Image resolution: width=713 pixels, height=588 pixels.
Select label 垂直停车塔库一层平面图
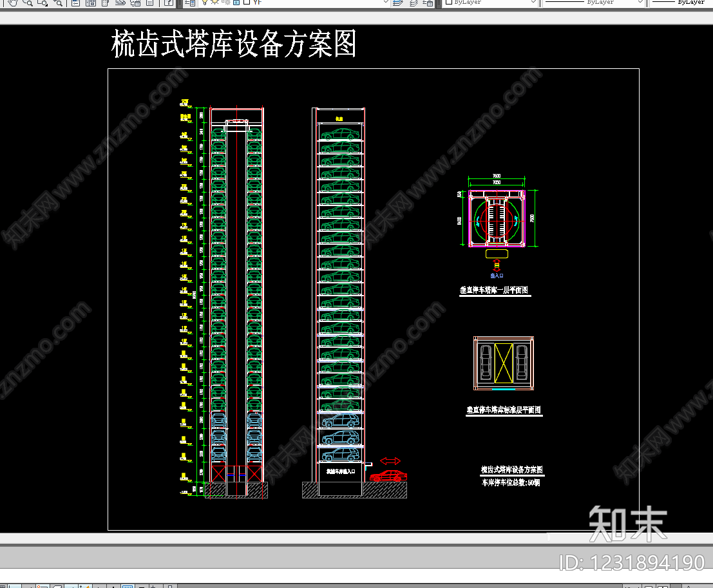point(494,290)
